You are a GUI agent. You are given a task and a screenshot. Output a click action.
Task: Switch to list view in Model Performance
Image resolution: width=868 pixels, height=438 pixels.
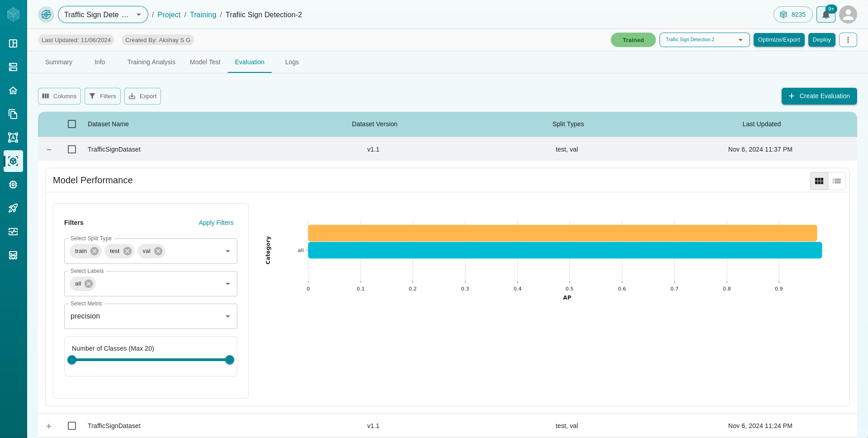[x=837, y=181]
